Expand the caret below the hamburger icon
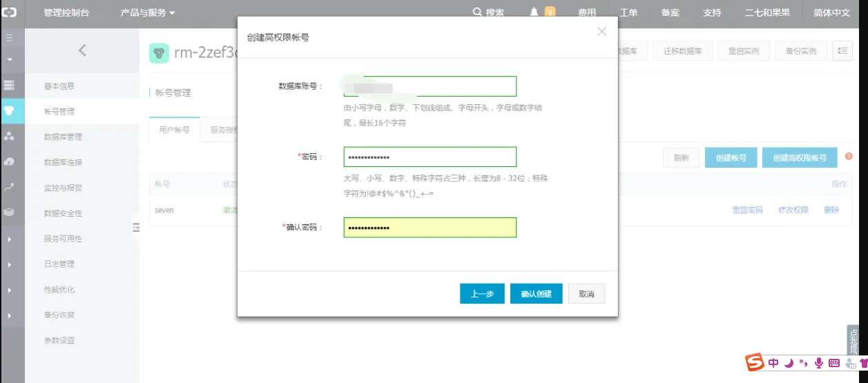Viewport: 868px width, 383px height. point(9,59)
